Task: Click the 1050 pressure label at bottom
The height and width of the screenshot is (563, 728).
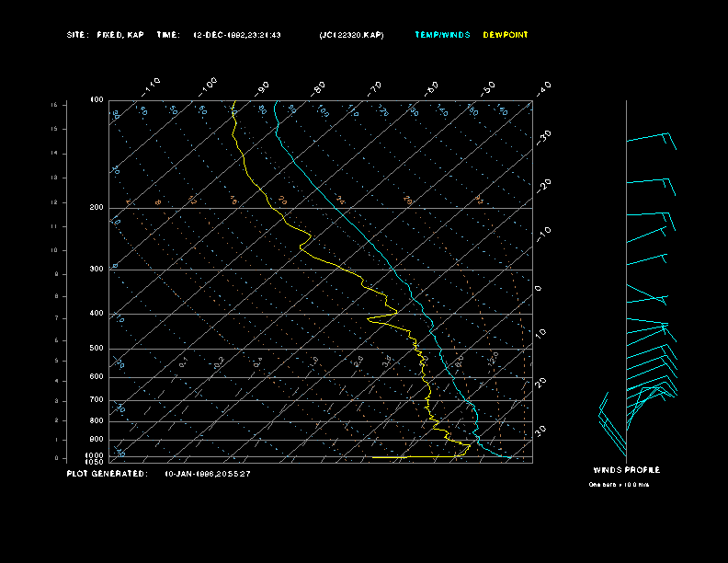Action: tap(95, 462)
